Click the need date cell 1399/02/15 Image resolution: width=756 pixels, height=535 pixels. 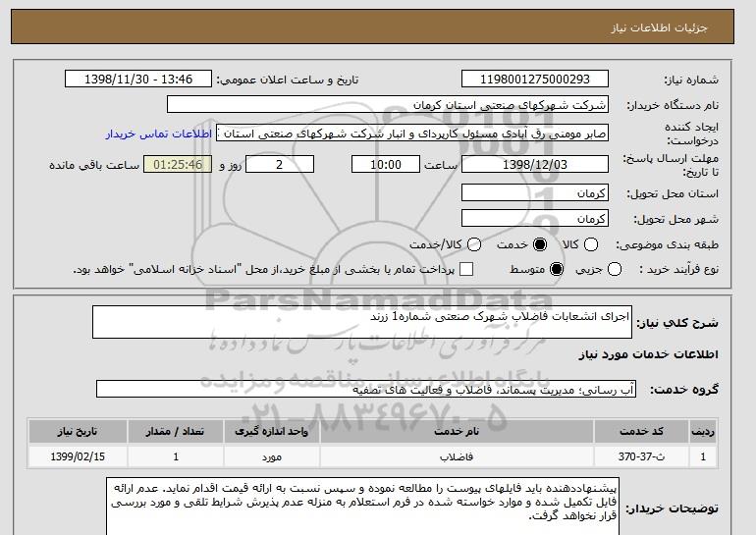[78, 456]
